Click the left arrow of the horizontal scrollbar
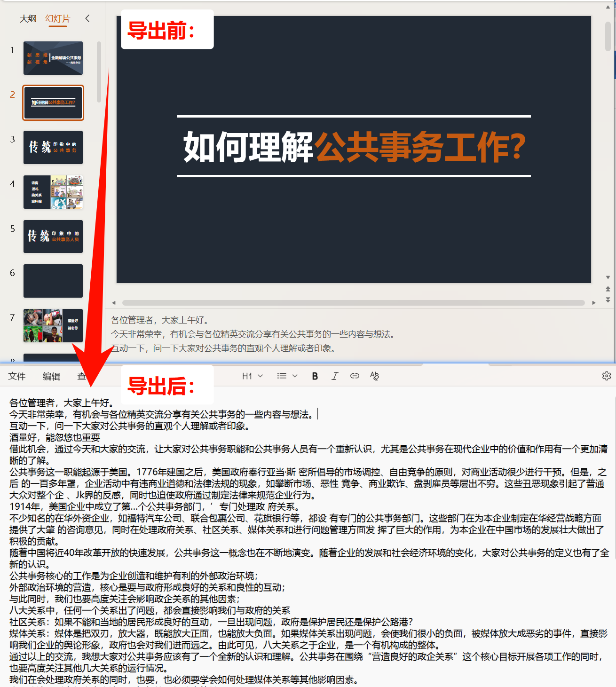The height and width of the screenshot is (687, 616). 113,303
